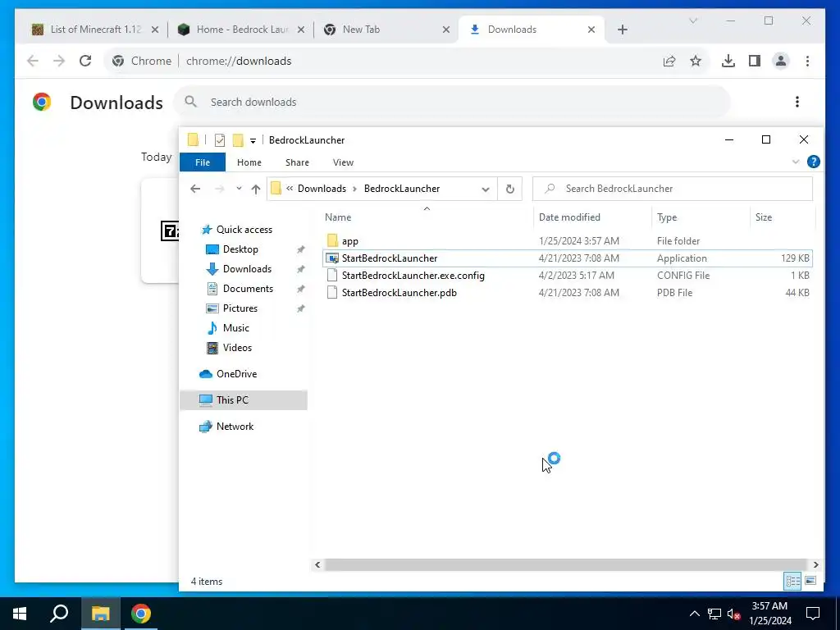Select the app folder
This screenshot has width=840, height=630.
(x=568, y=241)
